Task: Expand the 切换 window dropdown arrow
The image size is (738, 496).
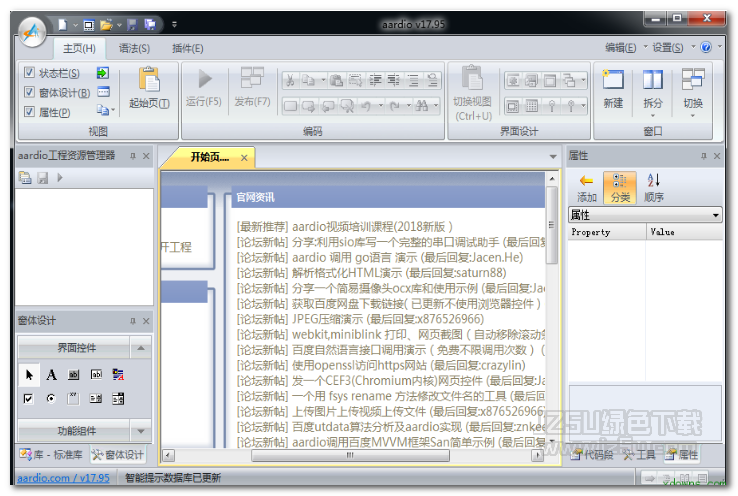Action: (x=693, y=116)
